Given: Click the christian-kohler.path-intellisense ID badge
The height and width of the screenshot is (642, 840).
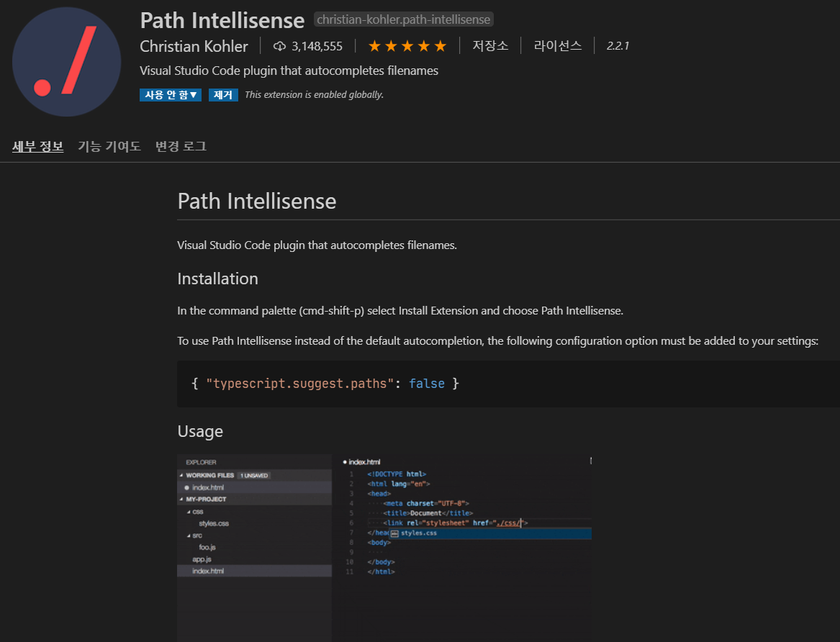Looking at the screenshot, I should [403, 19].
